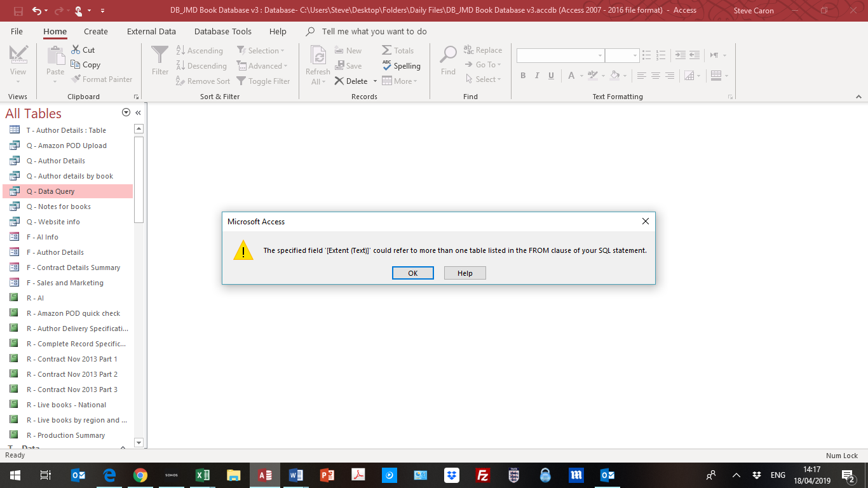The height and width of the screenshot is (488, 868).
Task: Click Replace in the Find group
Action: click(483, 50)
